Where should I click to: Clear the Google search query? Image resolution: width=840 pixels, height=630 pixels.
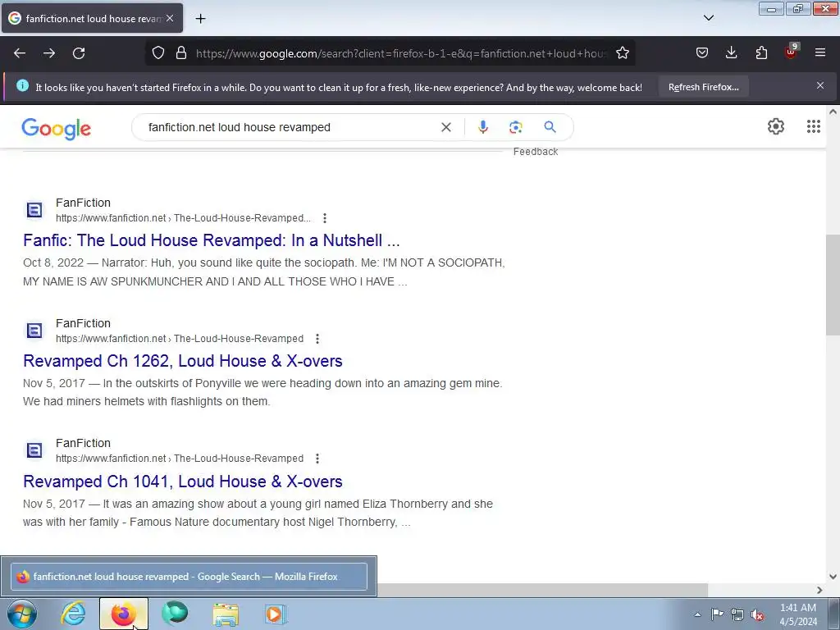click(x=445, y=127)
